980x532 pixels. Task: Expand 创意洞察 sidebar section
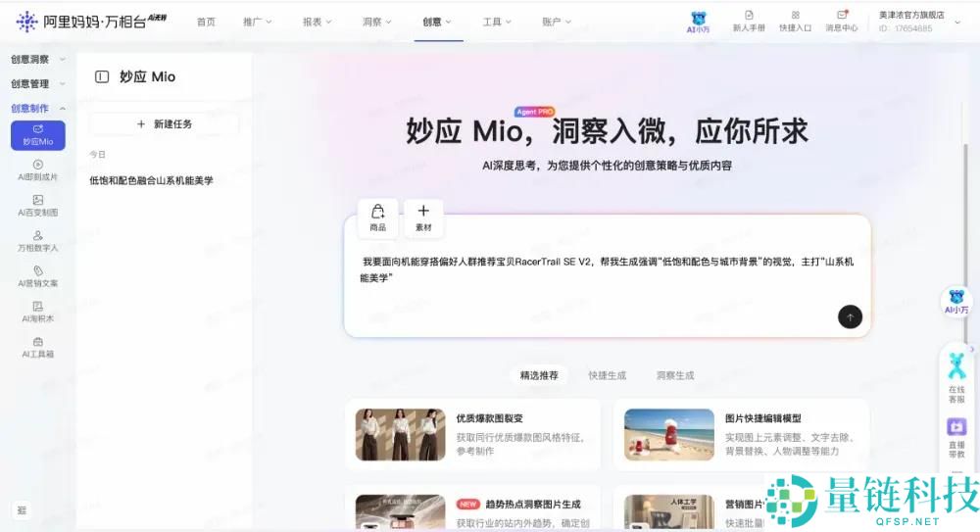pyautogui.click(x=38, y=60)
